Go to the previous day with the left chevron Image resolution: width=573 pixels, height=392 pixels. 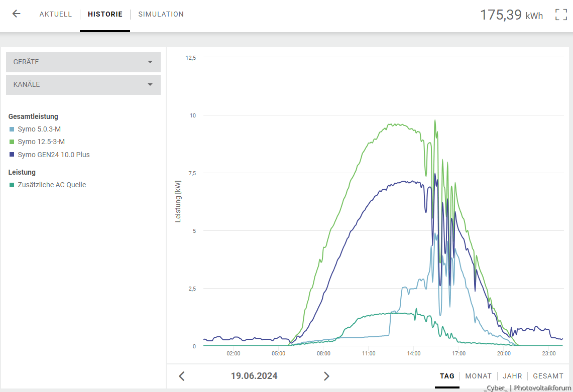pos(182,376)
